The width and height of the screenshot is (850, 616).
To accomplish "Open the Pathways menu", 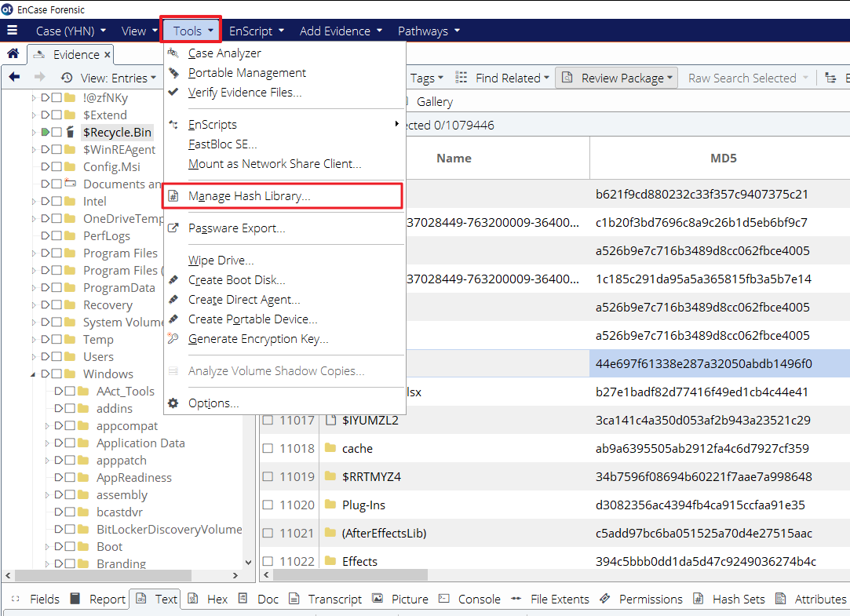I will 429,31.
